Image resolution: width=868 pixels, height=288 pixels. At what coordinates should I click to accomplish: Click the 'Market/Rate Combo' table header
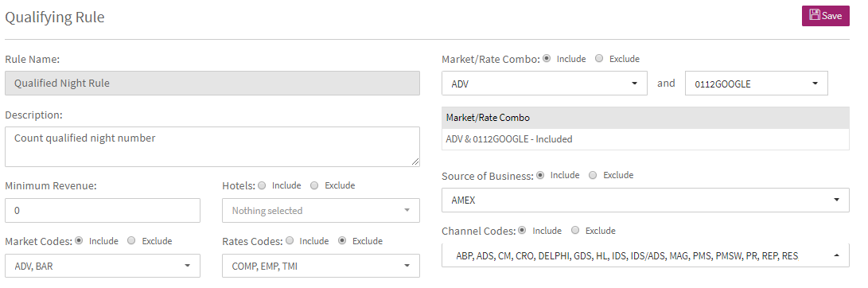click(645, 118)
